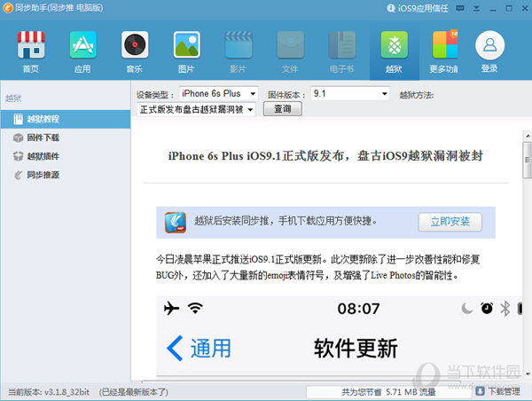532x401 pixels.
Task: Click the 共为您节省 5.71 MB 流量 text
Action: [388, 392]
